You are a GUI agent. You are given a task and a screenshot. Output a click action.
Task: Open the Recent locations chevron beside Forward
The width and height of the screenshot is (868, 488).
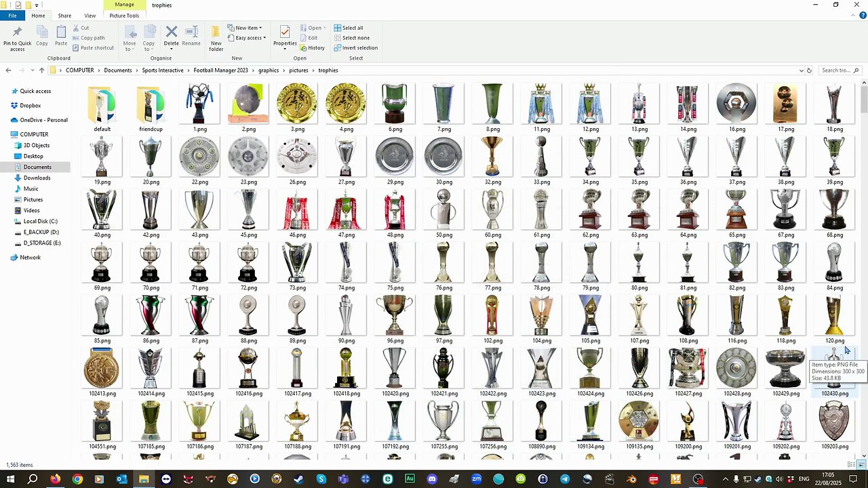coord(33,70)
